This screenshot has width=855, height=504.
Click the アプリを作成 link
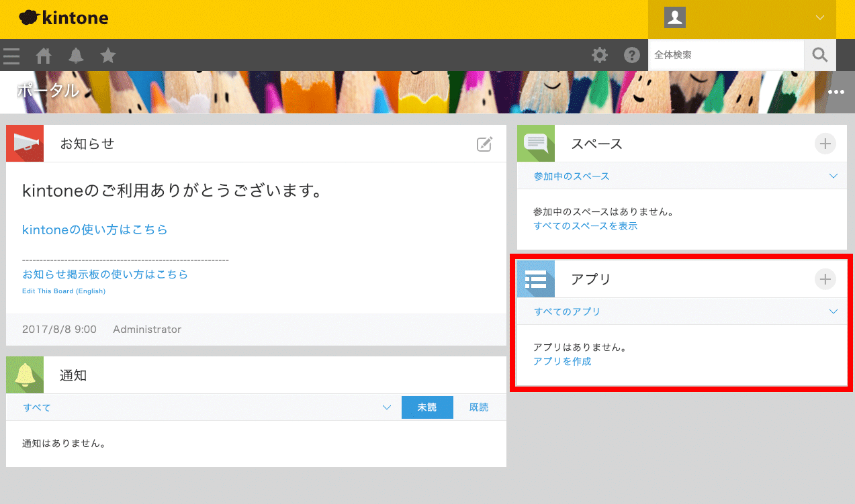click(562, 362)
